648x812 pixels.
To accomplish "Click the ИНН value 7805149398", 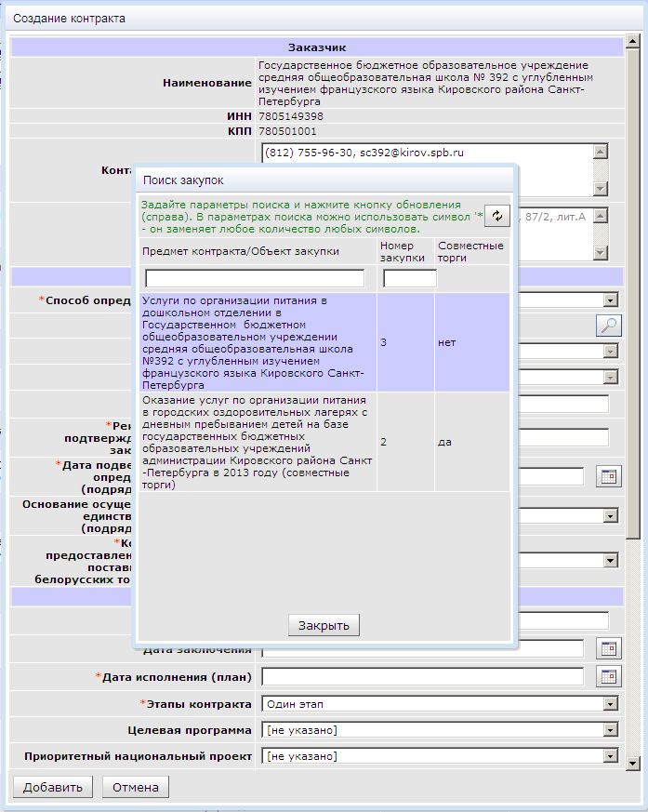I will (x=291, y=116).
